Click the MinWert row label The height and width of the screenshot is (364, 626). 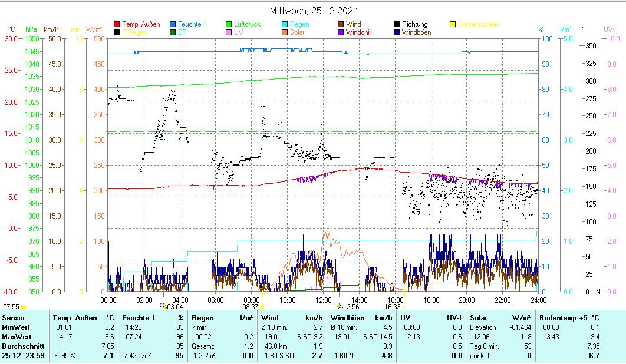click(x=17, y=327)
